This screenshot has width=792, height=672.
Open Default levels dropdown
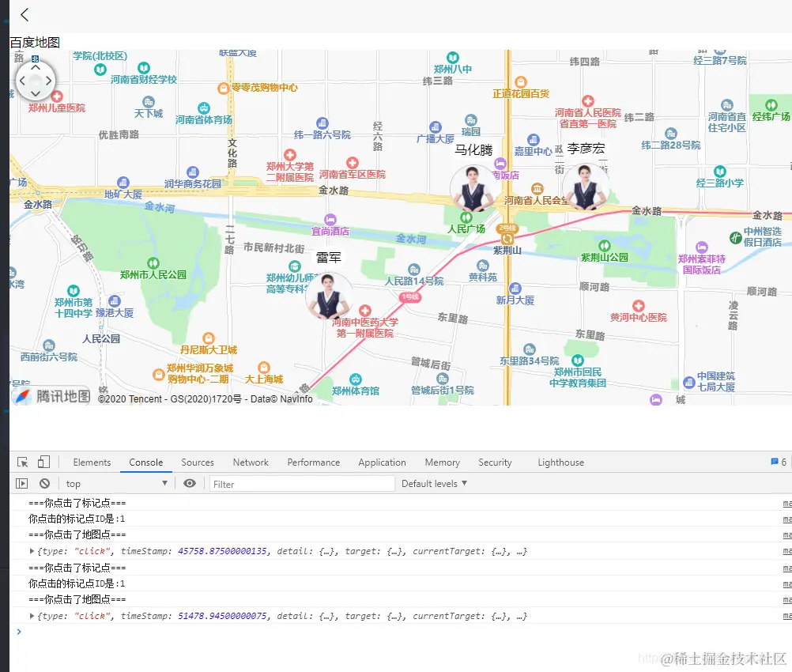tap(434, 484)
